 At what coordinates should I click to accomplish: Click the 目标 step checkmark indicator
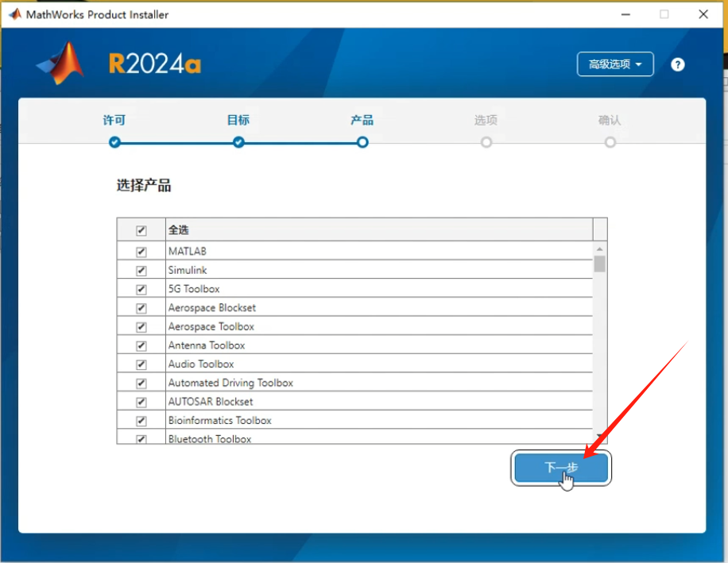238,142
